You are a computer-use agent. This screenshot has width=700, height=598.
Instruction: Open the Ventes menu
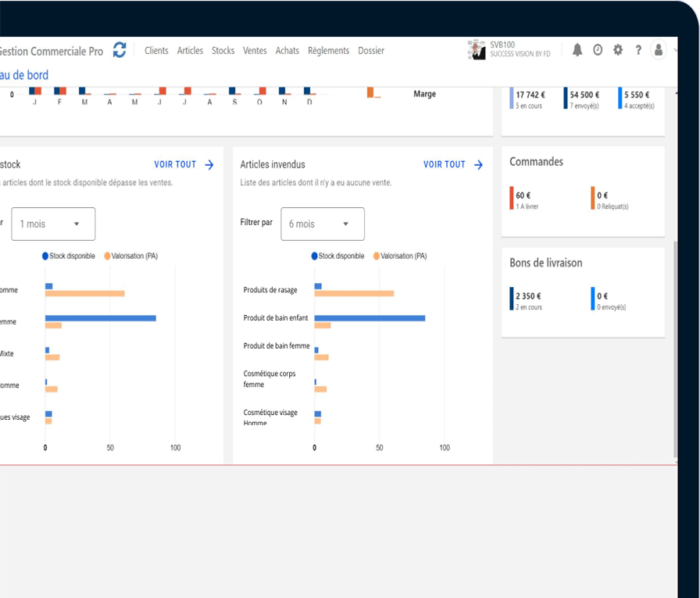[x=255, y=51]
